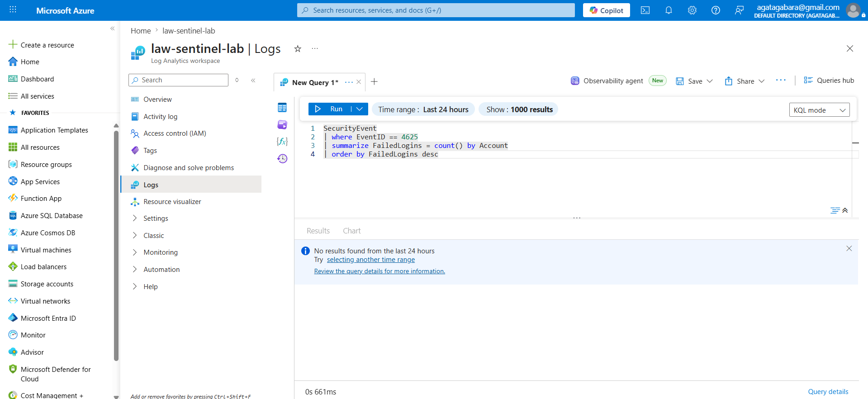The height and width of the screenshot is (399, 868).
Task: Go to Home breadcrumb
Action: tap(141, 31)
